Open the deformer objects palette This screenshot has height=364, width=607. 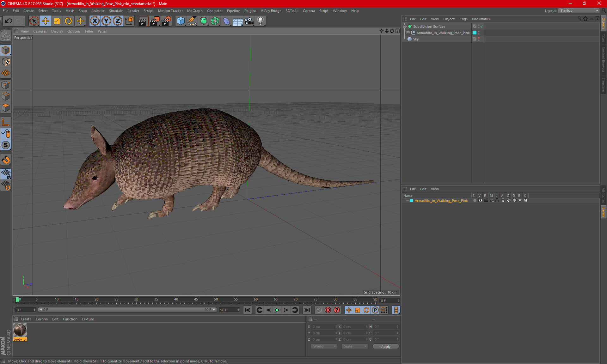tap(226, 21)
